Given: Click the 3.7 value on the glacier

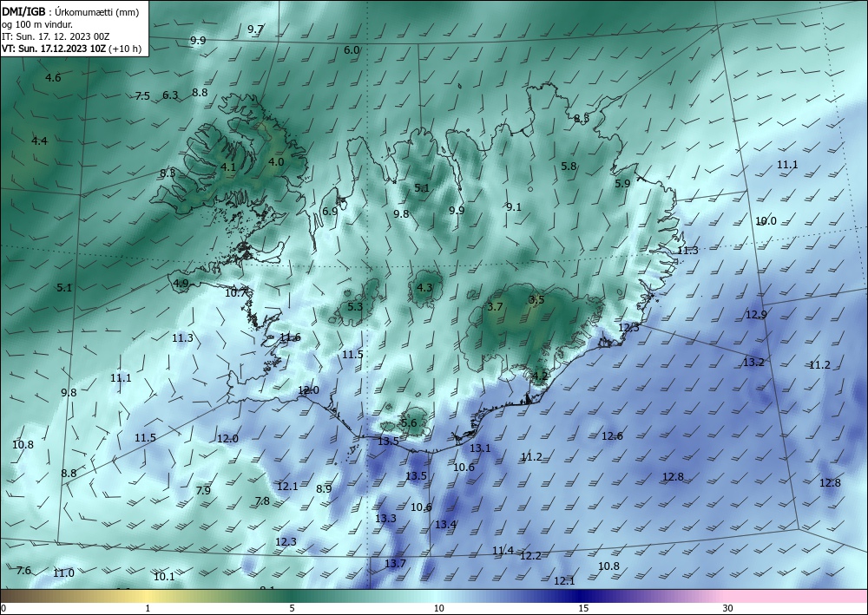Looking at the screenshot, I should coord(495,306).
